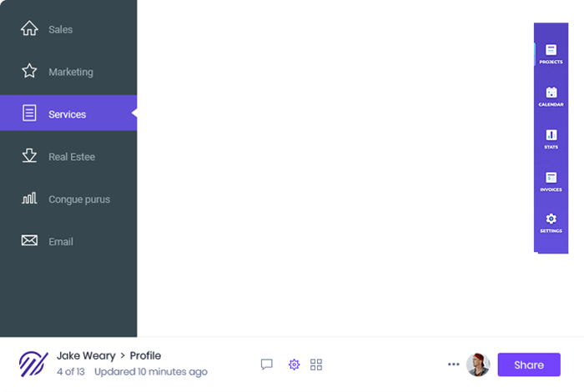Viewport: 584px width, 392px height.
Task: Click the purple gear in bottom toolbar
Action: [294, 364]
